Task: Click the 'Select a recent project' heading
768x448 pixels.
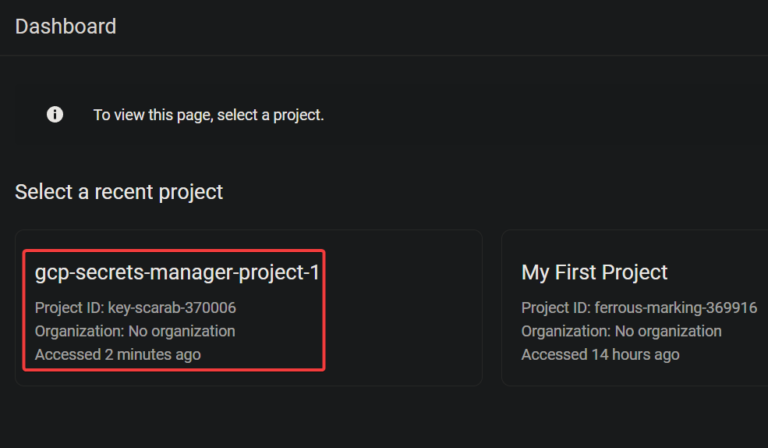Action: pos(119,191)
